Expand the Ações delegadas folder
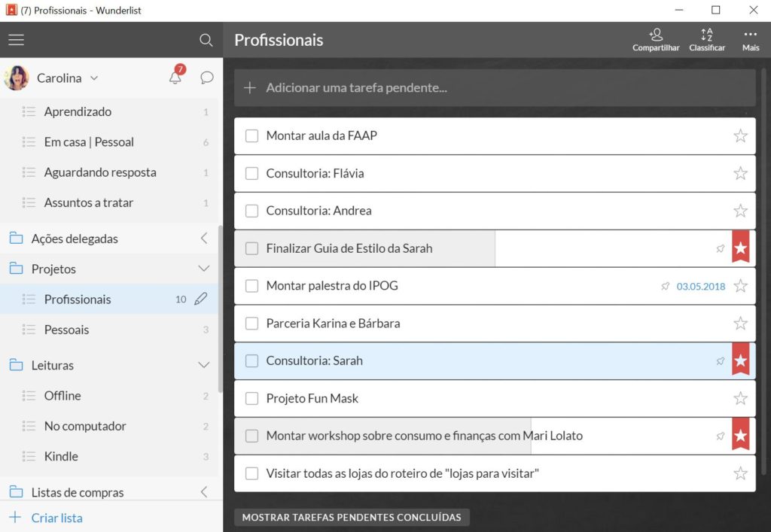Image resolution: width=771 pixels, height=532 pixels. [x=204, y=238]
